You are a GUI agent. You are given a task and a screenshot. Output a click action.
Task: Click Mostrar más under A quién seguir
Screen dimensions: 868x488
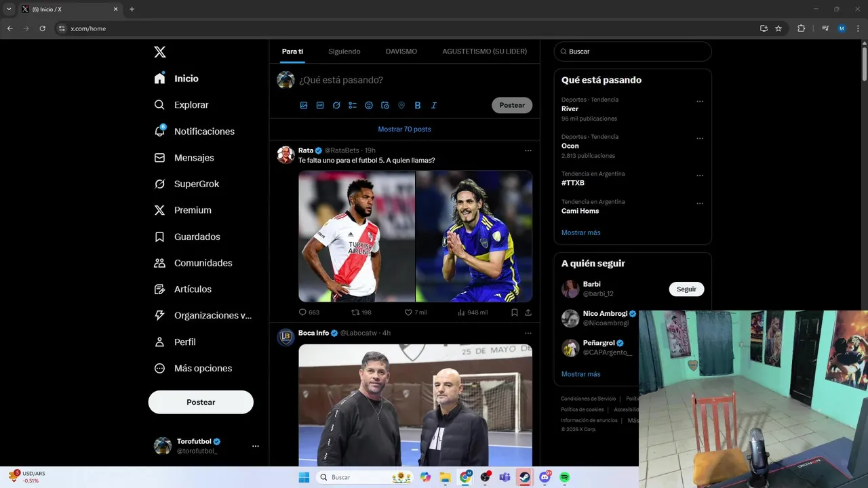[x=580, y=374]
